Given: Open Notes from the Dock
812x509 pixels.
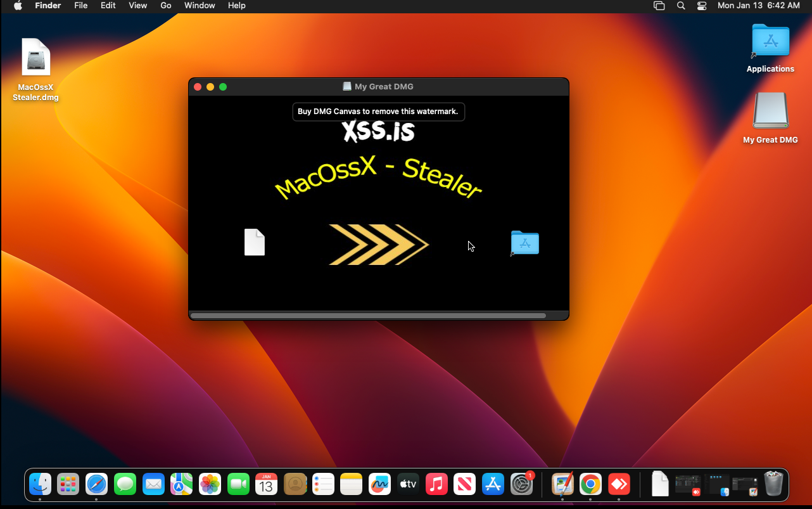Looking at the screenshot, I should (x=351, y=485).
